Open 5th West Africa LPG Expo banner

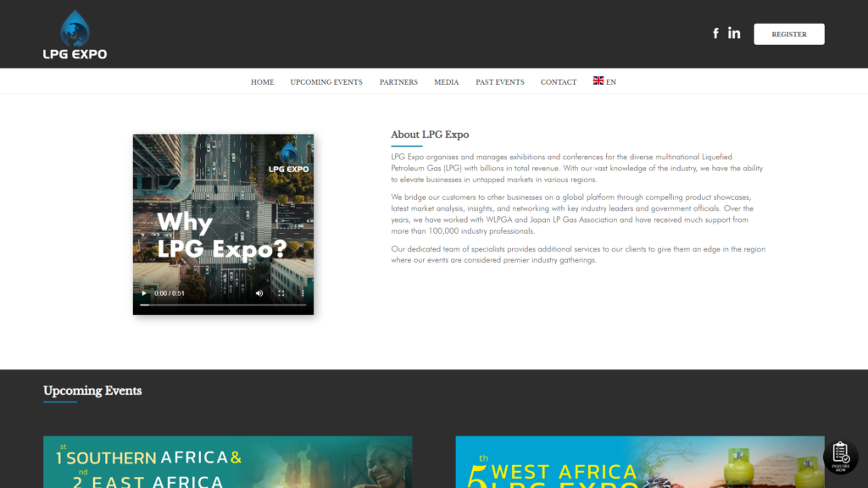pyautogui.click(x=640, y=462)
